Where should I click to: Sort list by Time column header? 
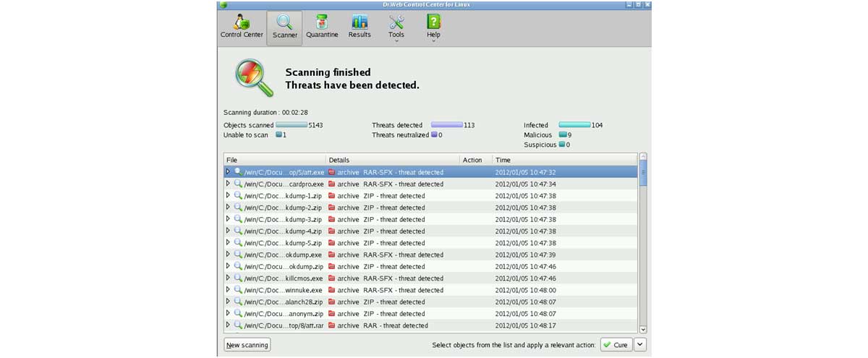coord(565,160)
